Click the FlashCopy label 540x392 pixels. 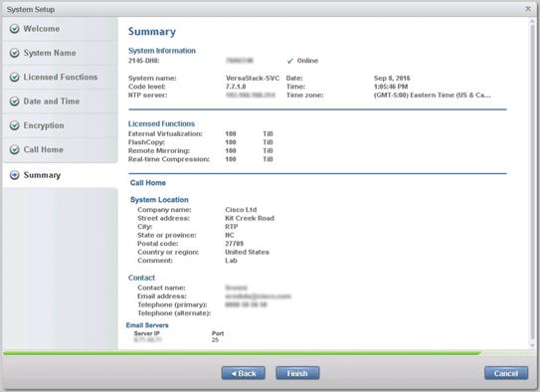coord(146,142)
